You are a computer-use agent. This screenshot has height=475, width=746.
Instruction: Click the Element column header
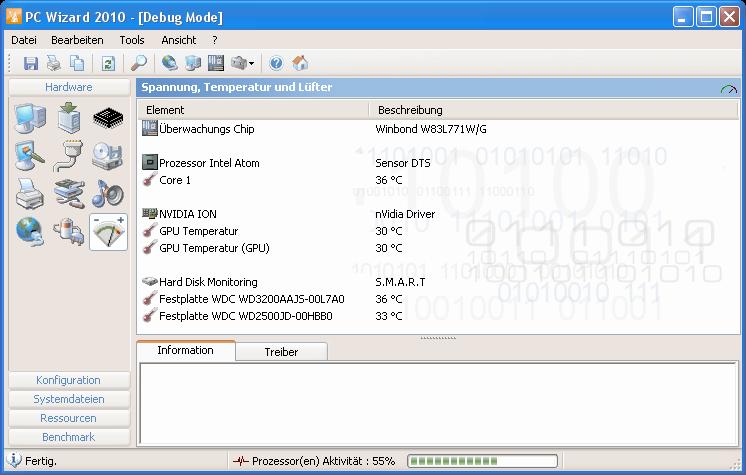coord(254,110)
